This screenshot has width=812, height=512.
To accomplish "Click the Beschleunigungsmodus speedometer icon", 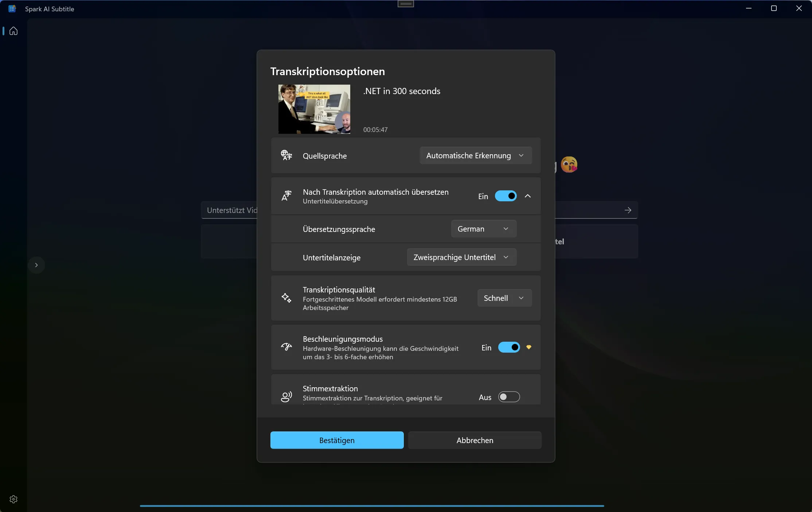I will 286,347.
